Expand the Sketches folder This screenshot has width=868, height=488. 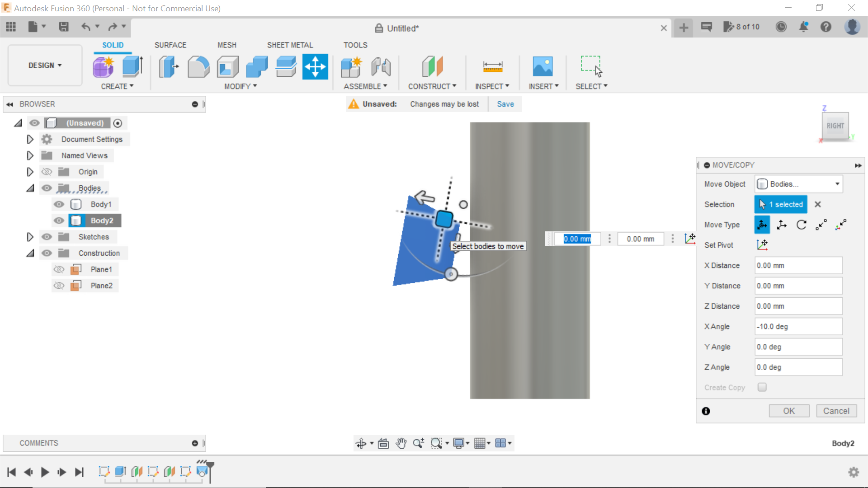30,236
